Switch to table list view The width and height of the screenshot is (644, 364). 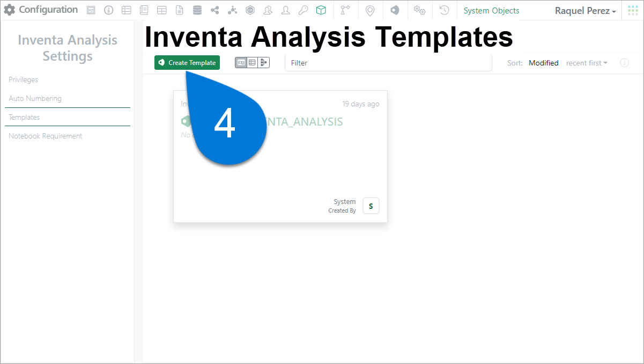pos(252,63)
